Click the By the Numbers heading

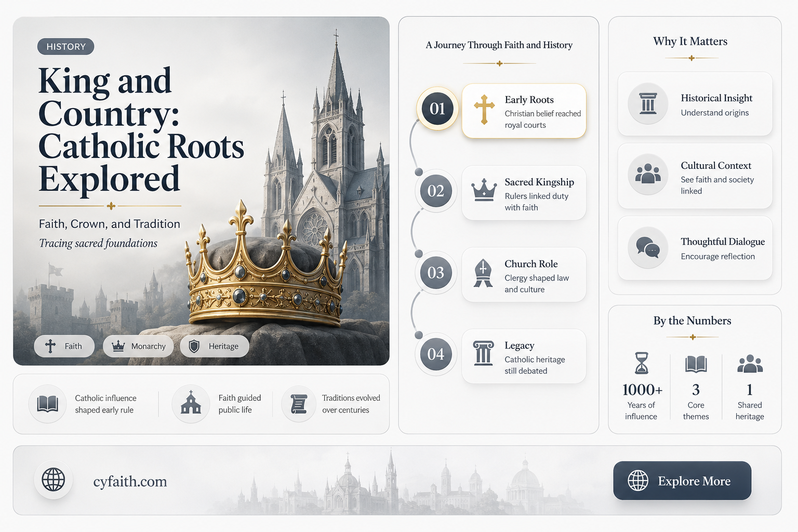[x=692, y=321]
